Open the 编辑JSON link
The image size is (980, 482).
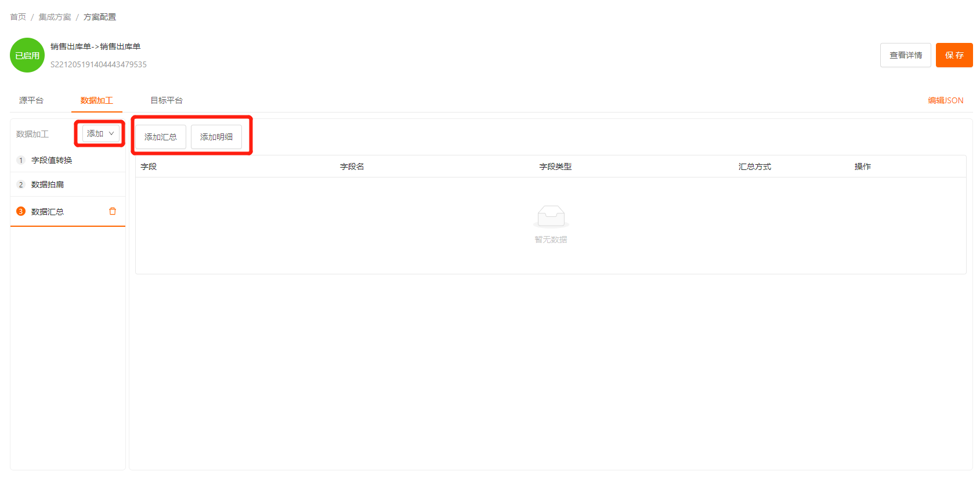pos(945,100)
